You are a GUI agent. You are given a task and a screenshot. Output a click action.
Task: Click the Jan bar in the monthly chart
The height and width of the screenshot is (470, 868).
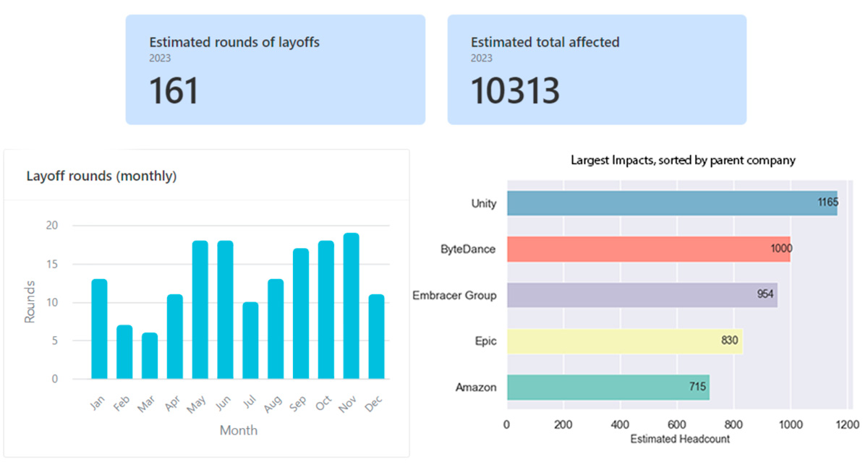tap(99, 329)
